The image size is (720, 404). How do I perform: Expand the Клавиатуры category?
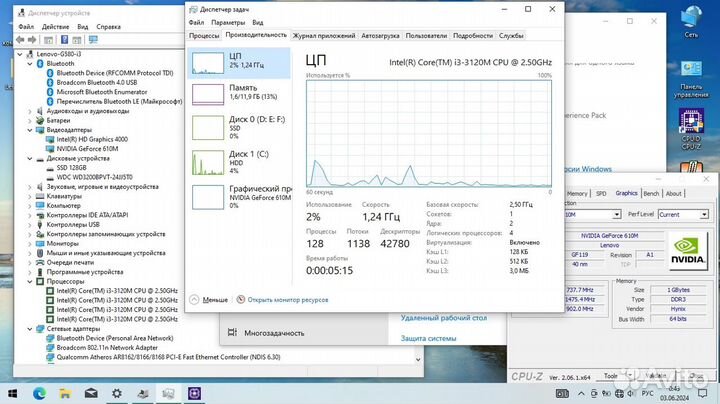[x=30, y=196]
